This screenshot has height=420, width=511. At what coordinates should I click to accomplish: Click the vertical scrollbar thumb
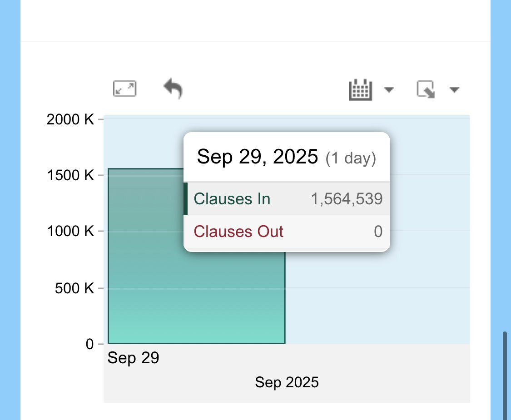tap(505, 376)
